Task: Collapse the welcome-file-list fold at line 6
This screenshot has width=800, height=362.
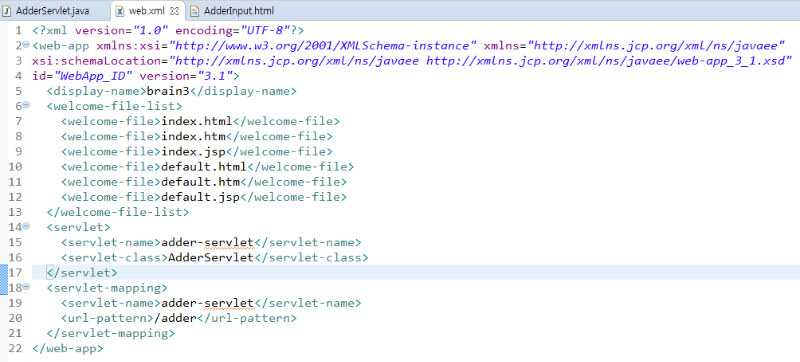Action: point(26,105)
